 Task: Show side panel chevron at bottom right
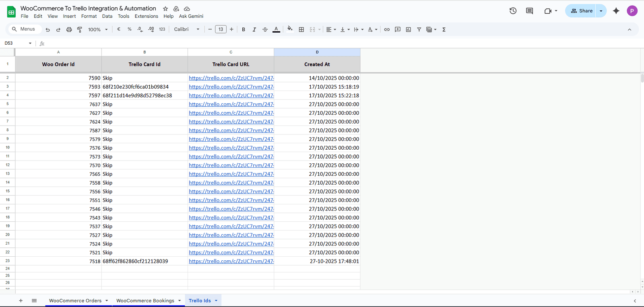click(x=635, y=301)
